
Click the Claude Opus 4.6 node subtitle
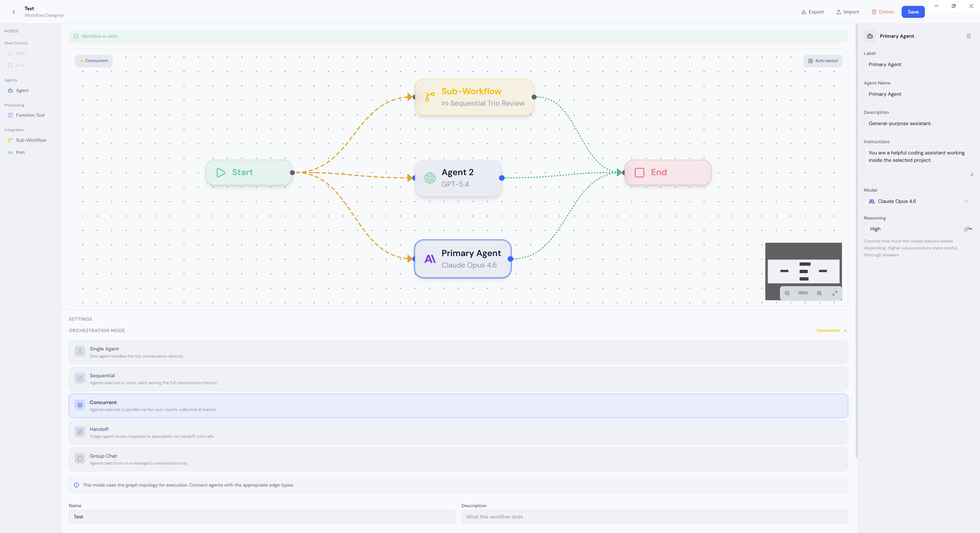[x=469, y=265]
